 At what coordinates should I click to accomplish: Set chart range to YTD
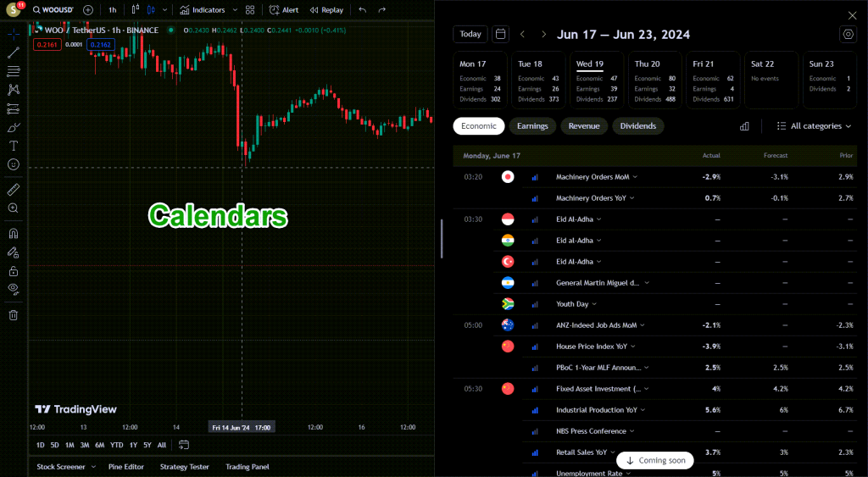pos(116,445)
